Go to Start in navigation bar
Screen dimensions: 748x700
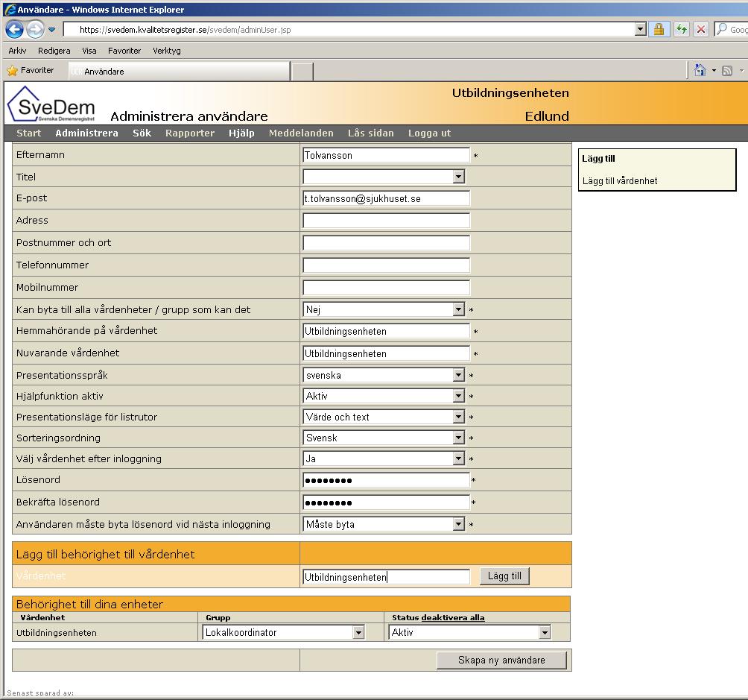pos(28,133)
